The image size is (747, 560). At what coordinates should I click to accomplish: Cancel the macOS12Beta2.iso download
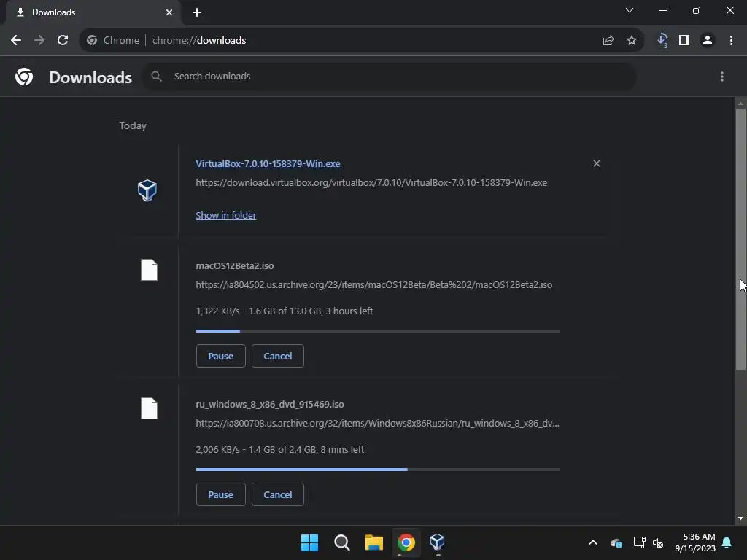tap(278, 356)
